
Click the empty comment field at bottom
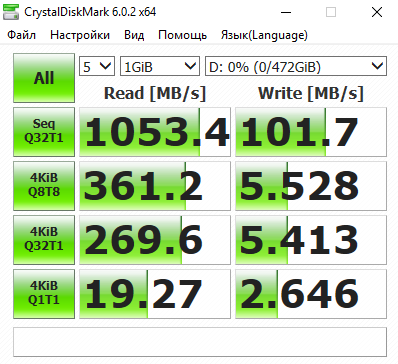coord(200,342)
